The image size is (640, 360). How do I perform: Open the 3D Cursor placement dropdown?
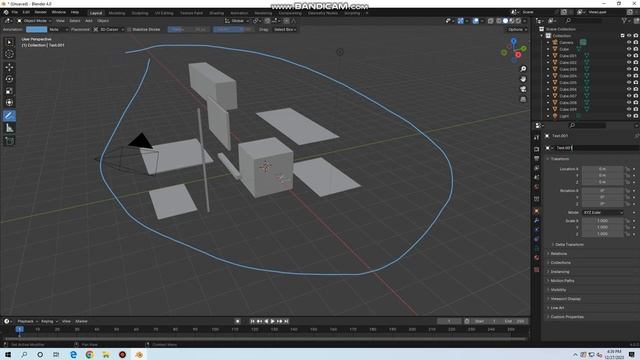pyautogui.click(x=109, y=29)
